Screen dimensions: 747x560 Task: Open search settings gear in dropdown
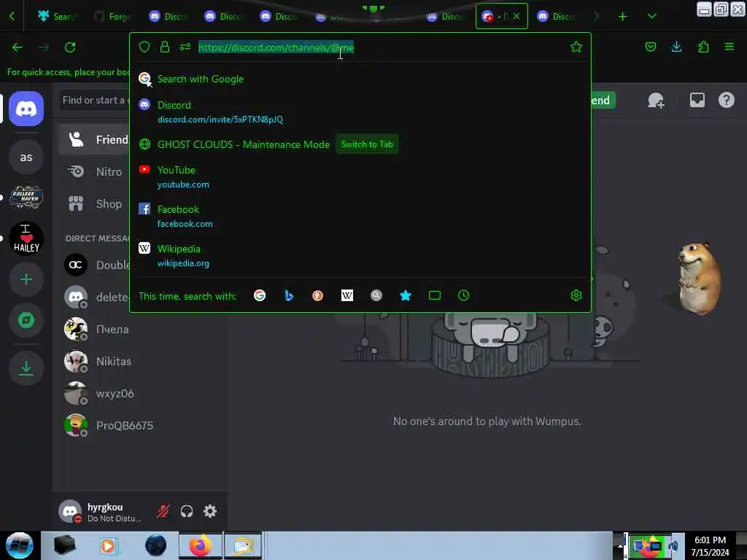pyautogui.click(x=576, y=296)
